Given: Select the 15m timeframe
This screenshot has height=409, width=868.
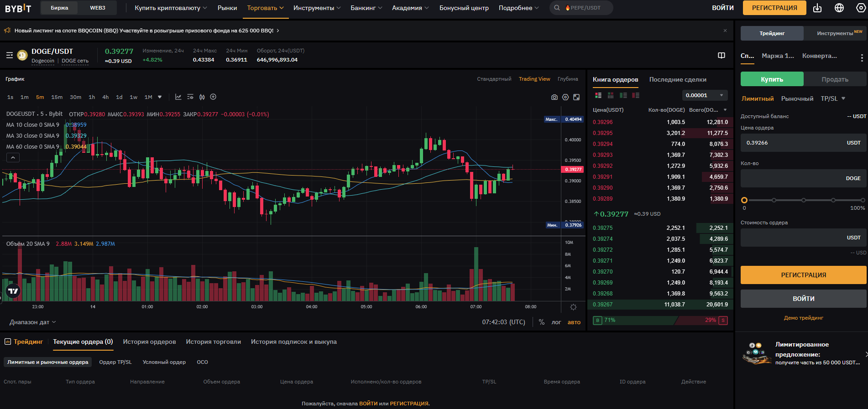Looking at the screenshot, I should [x=57, y=97].
